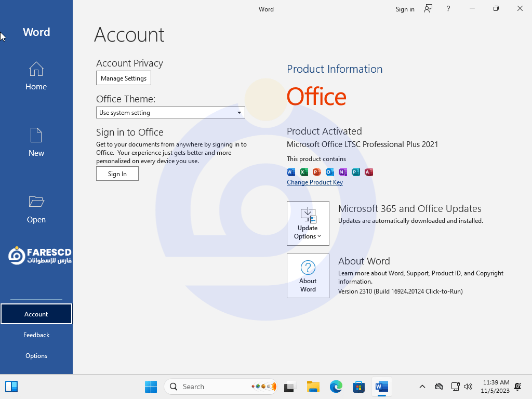Viewport: 532px width, 399px height.
Task: Click the 'This product contains' label
Action: pyautogui.click(x=316, y=159)
